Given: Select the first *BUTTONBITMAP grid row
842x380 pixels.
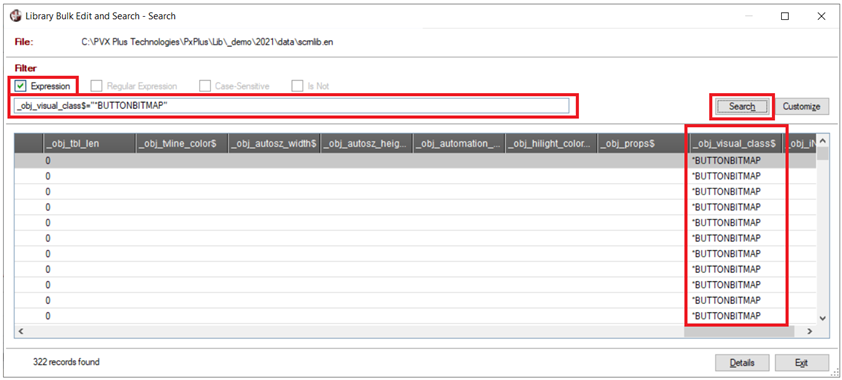Looking at the screenshot, I should pyautogui.click(x=415, y=160).
